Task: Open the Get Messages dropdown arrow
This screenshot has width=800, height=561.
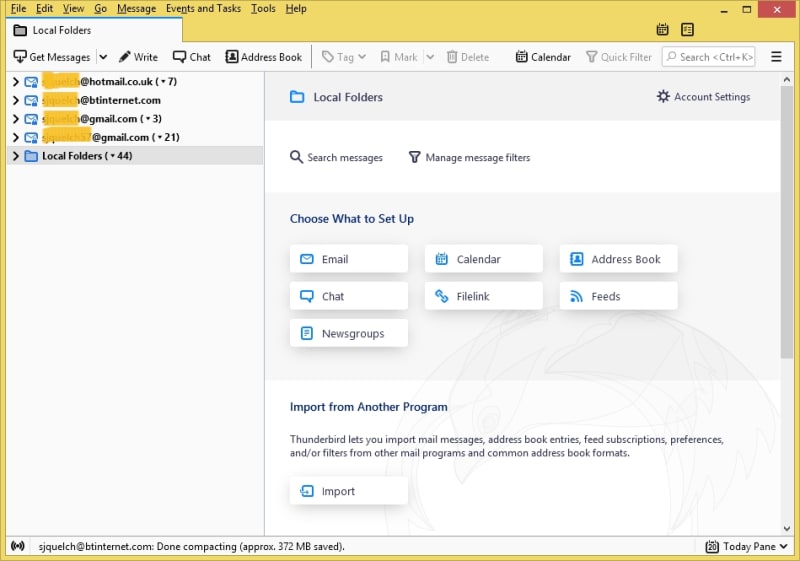Action: click(x=103, y=57)
